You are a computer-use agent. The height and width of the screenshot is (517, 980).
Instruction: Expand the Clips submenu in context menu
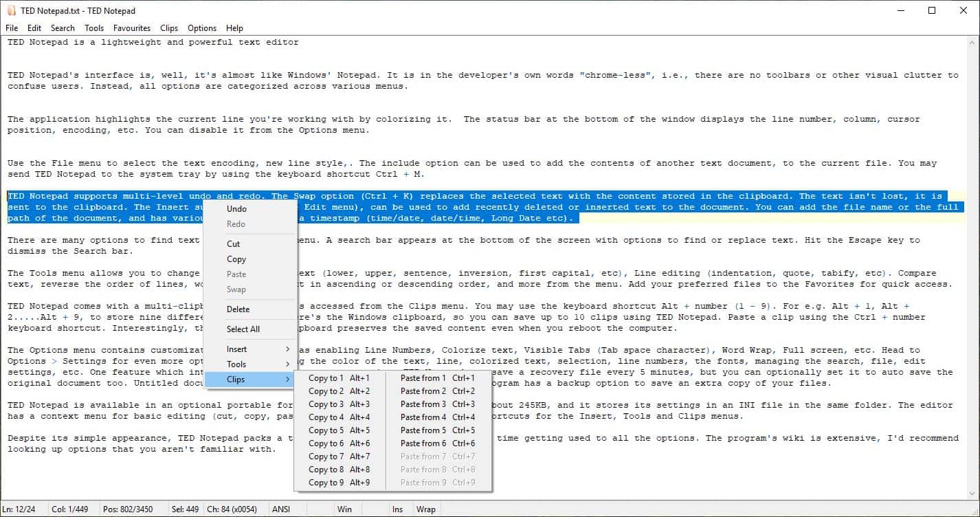coord(250,379)
